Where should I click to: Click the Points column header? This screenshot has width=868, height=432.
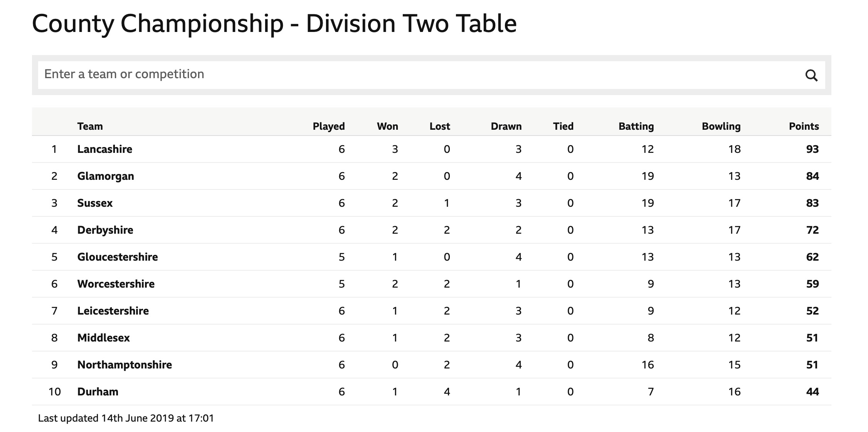804,126
